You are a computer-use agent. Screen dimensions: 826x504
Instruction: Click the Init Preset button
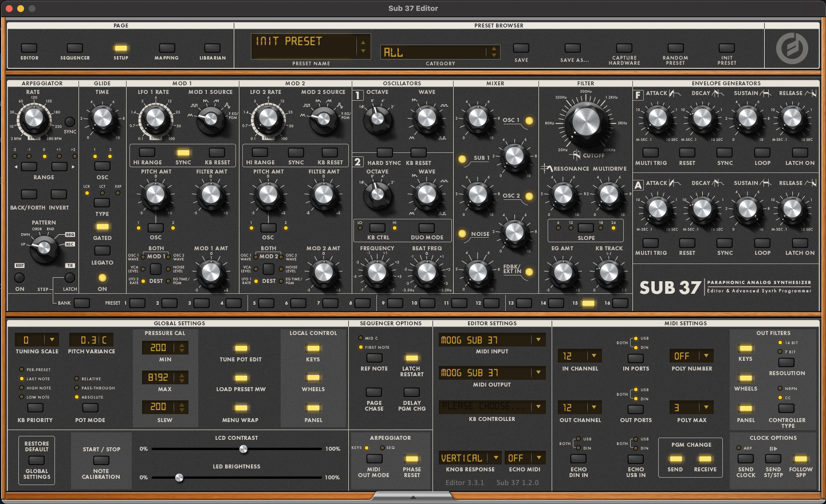pos(727,48)
